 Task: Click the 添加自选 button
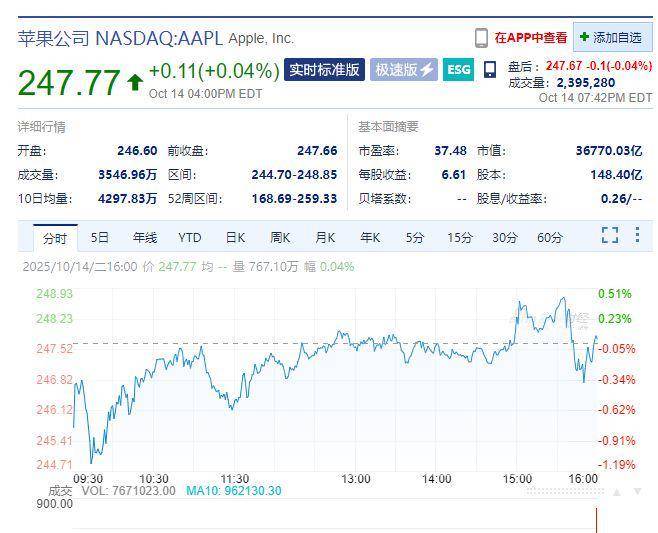coord(610,37)
